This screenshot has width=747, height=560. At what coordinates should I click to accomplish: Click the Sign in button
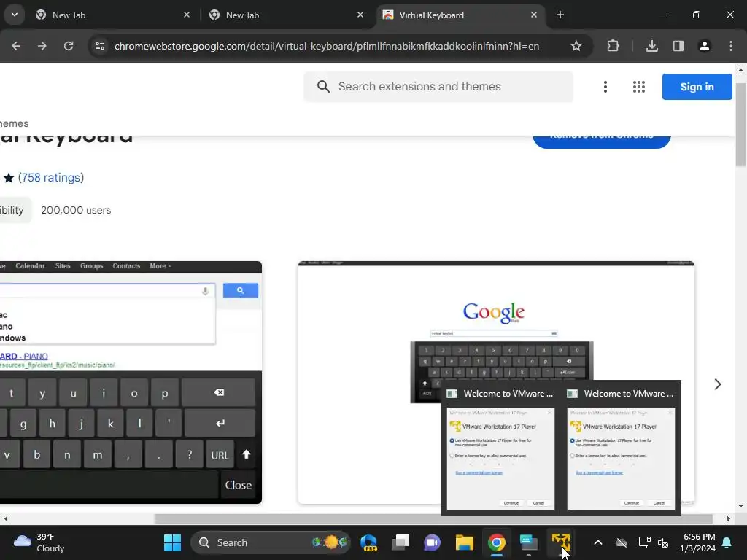pos(697,87)
